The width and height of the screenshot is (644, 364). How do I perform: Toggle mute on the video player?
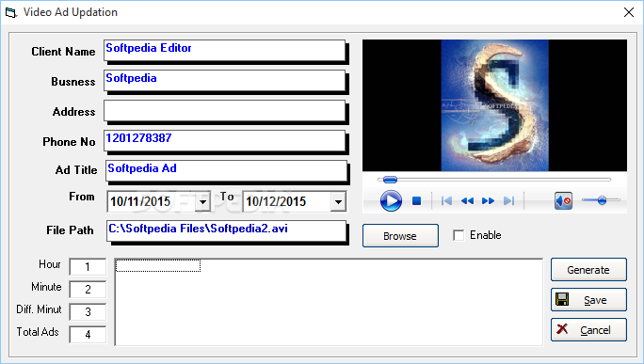click(x=563, y=200)
